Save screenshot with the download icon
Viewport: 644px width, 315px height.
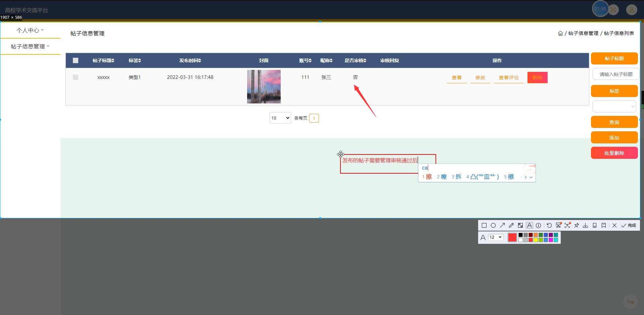[585, 225]
